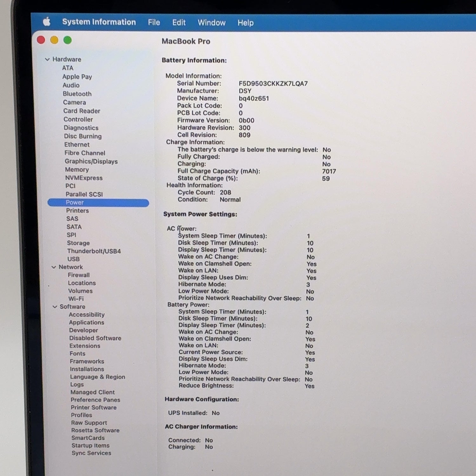This screenshot has height=476, width=476.
Task: Collapse the Network section chevron
Action: 54,267
